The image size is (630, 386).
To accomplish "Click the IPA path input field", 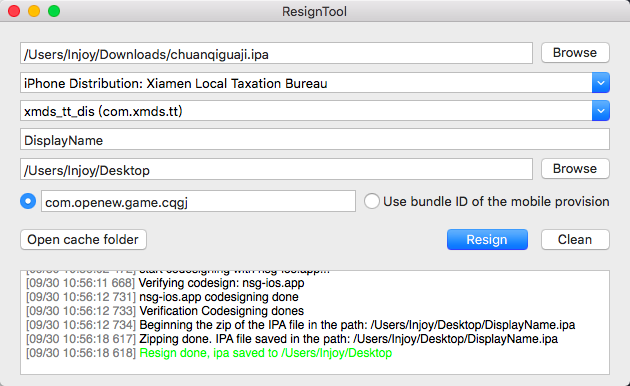I will (x=276, y=53).
